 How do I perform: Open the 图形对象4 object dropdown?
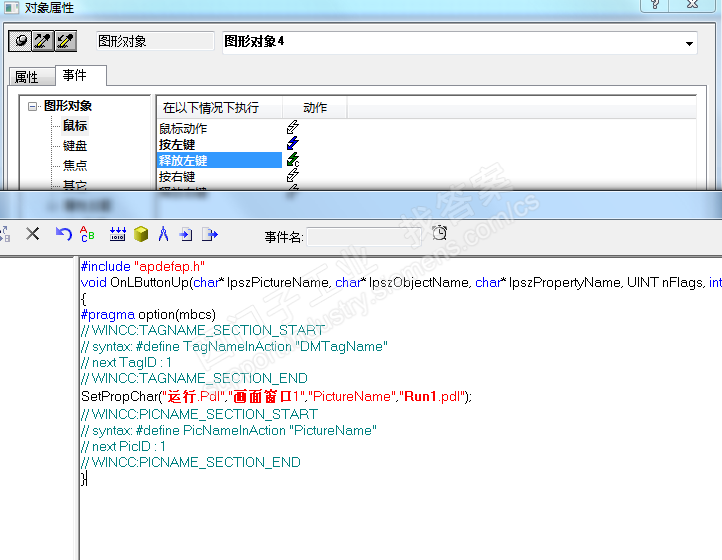tap(689, 43)
